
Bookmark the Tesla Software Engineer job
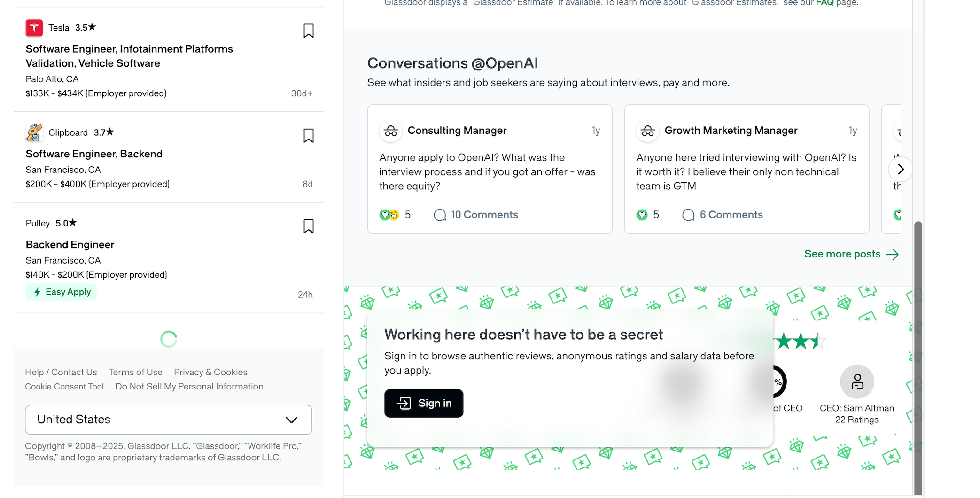308,31
